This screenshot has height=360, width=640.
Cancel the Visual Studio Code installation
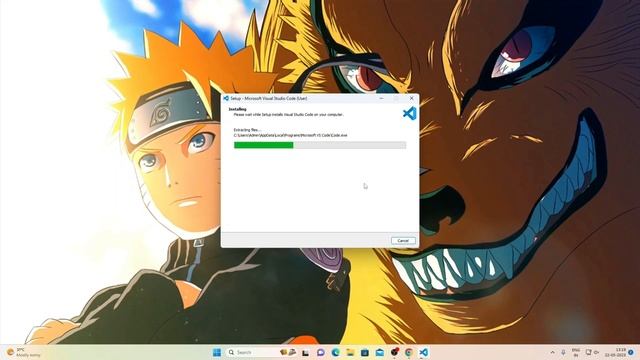tap(403, 240)
